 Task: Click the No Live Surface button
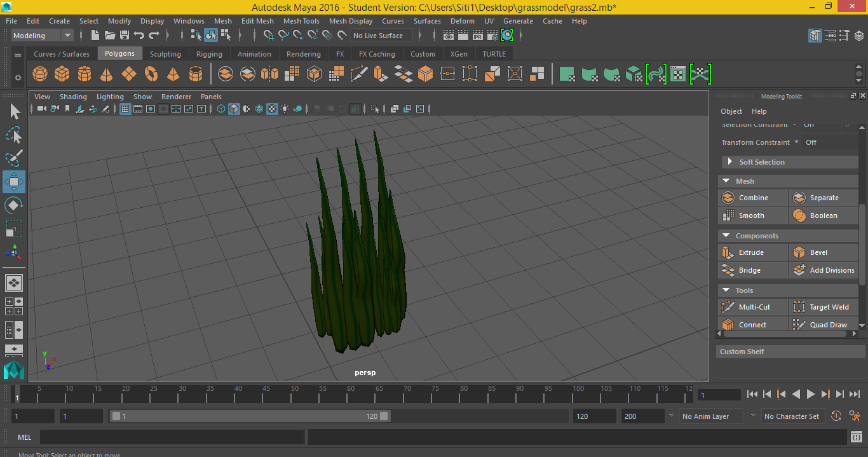pyautogui.click(x=380, y=36)
